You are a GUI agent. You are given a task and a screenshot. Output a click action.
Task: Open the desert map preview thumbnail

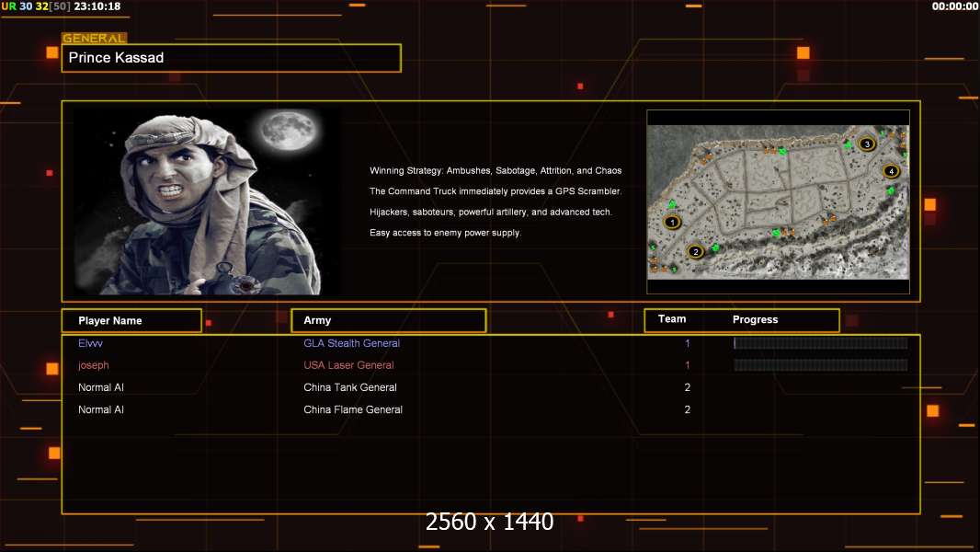coord(778,201)
